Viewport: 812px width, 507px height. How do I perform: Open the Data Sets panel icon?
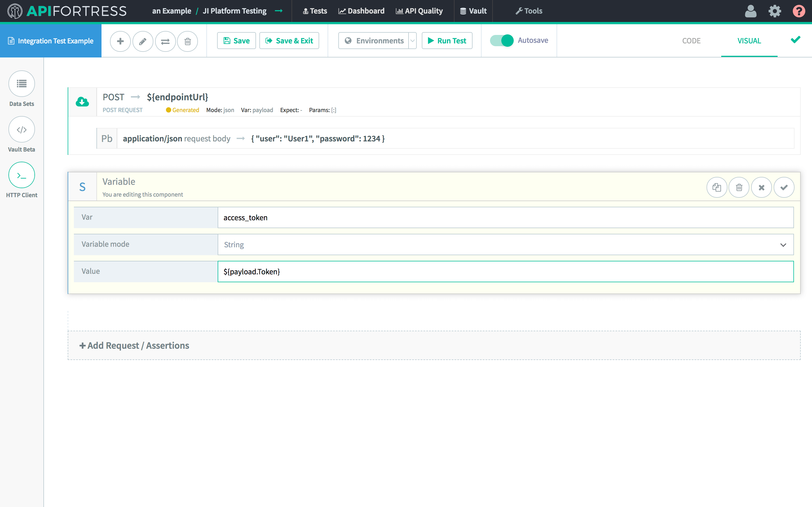coord(21,83)
